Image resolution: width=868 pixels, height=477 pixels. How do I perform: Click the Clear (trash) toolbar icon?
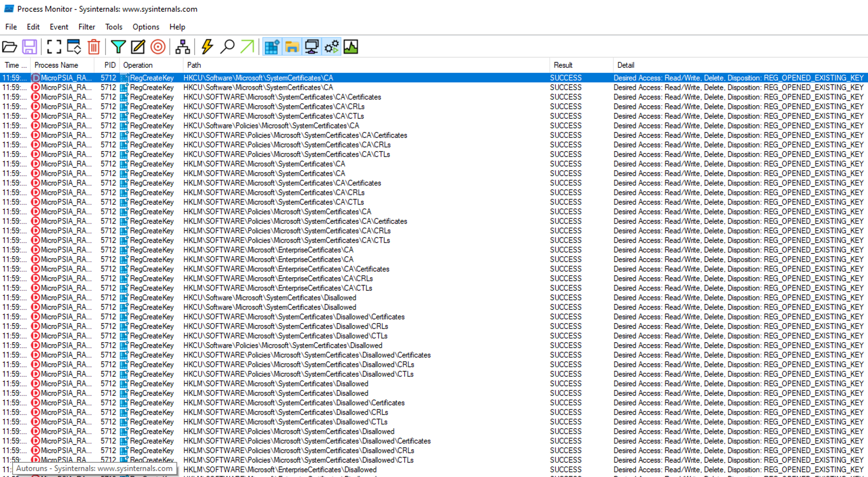(94, 47)
